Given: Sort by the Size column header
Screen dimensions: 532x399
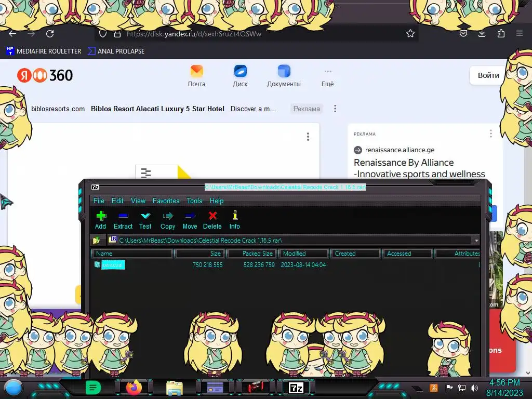Looking at the screenshot, I should (200, 254).
